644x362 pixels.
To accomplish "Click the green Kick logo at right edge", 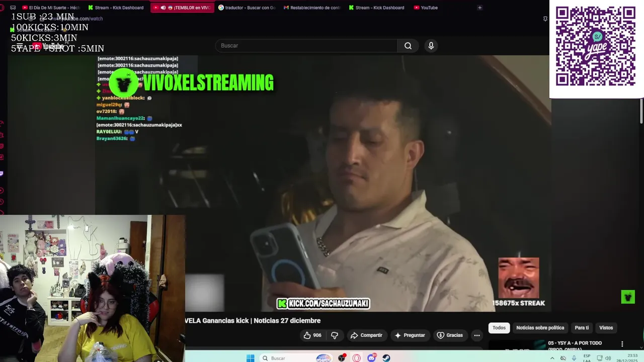I will click(628, 297).
